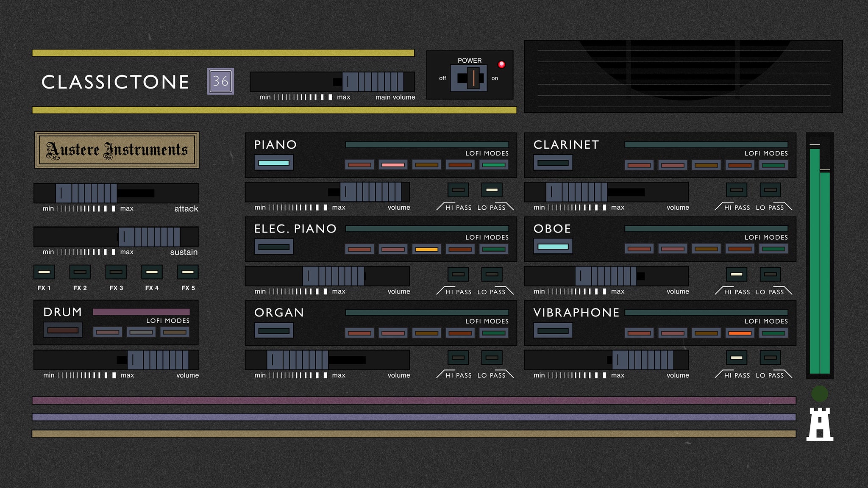Toggle the FX 1 button
Image resolution: width=868 pixels, height=488 pixels.
44,272
